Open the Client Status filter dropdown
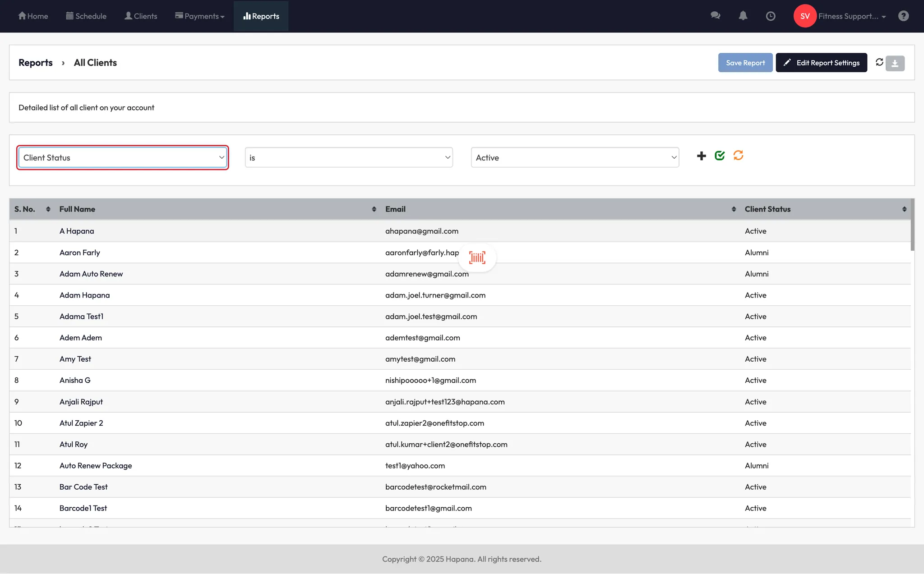This screenshot has width=924, height=574. pyautogui.click(x=123, y=158)
